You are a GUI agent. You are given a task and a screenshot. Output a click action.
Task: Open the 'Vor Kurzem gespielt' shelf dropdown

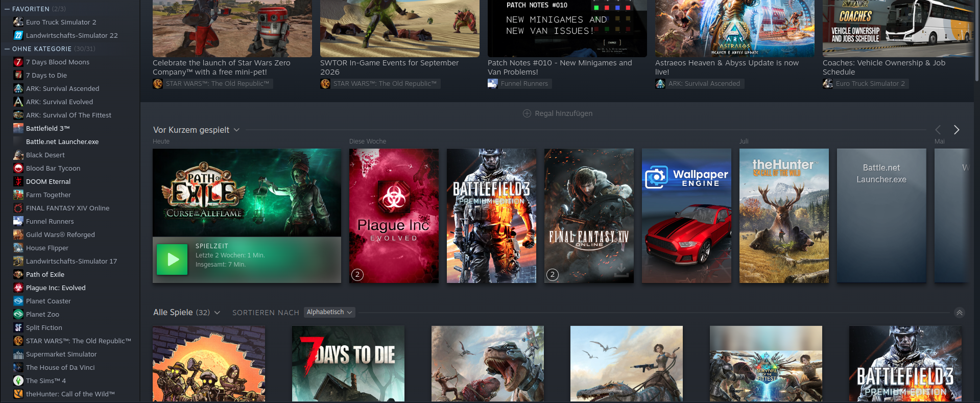[236, 130]
